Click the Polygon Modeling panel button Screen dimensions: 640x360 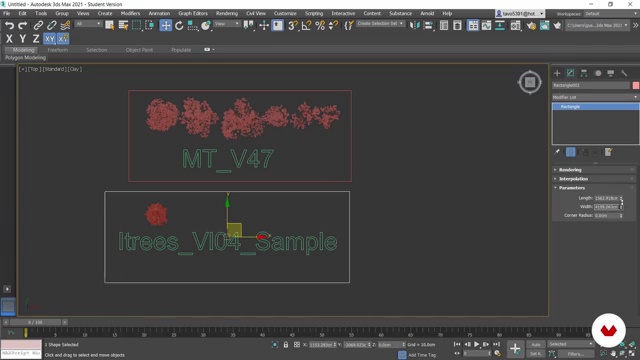click(x=26, y=58)
